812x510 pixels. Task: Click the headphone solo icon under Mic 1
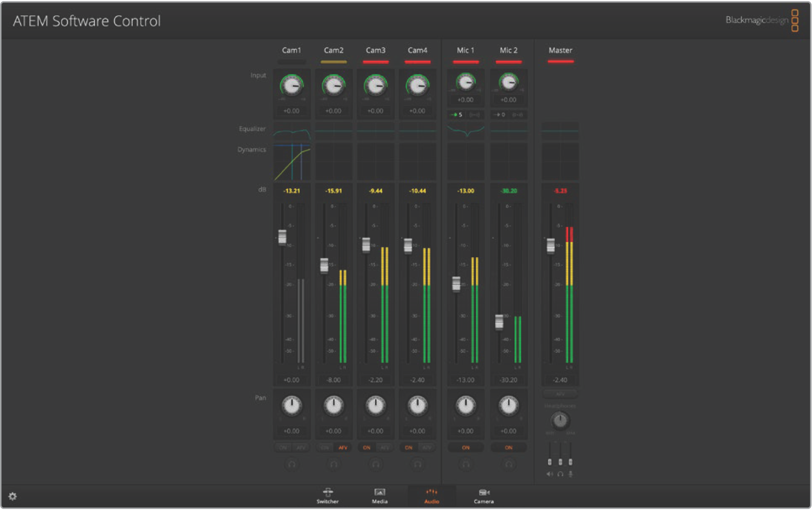coord(466,464)
